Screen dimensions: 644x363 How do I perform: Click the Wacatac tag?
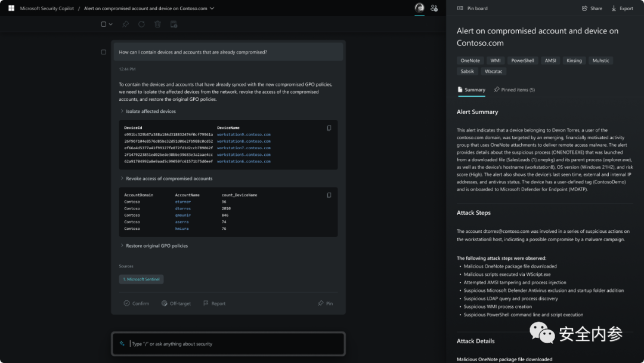(x=493, y=71)
